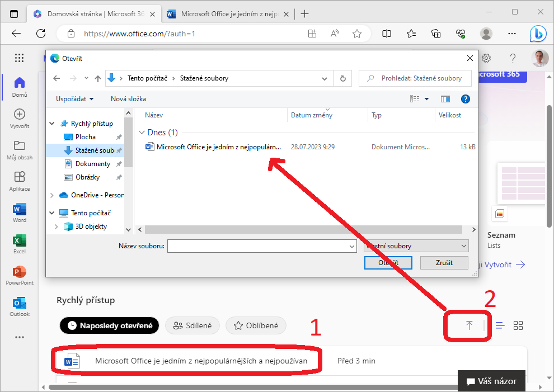Open Aplikace in the sidebar
This screenshot has height=392, width=554.
pos(20,181)
